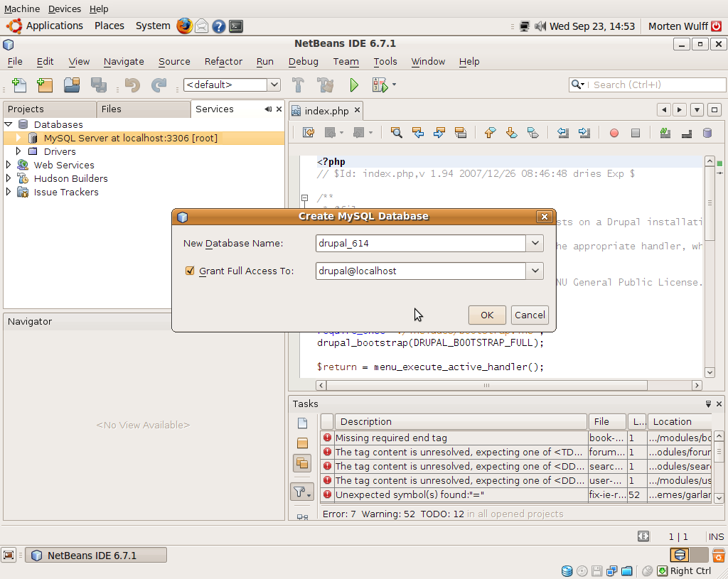728x579 pixels.
Task: Open the New Database Name dropdown
Action: tap(535, 243)
